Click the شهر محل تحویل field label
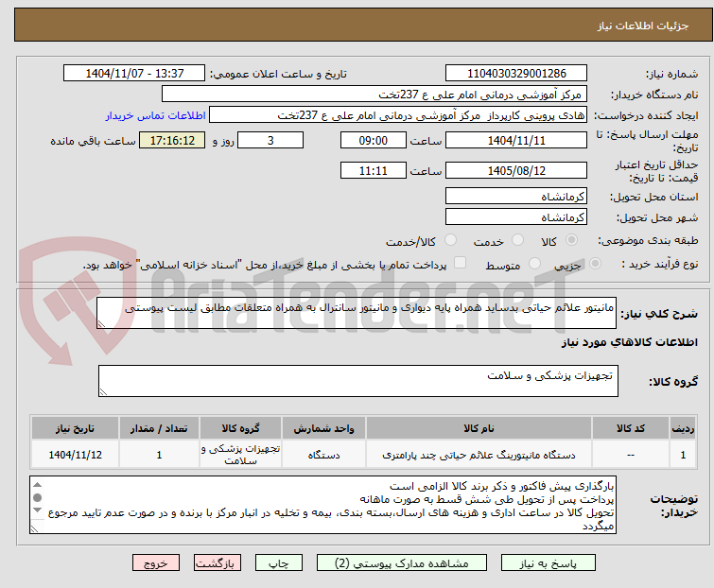714x588 pixels. (657, 217)
